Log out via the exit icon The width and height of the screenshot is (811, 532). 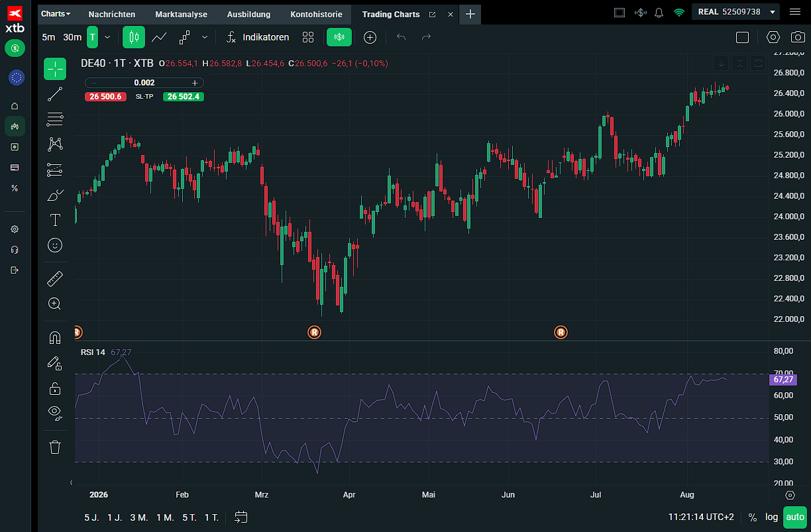(15, 270)
